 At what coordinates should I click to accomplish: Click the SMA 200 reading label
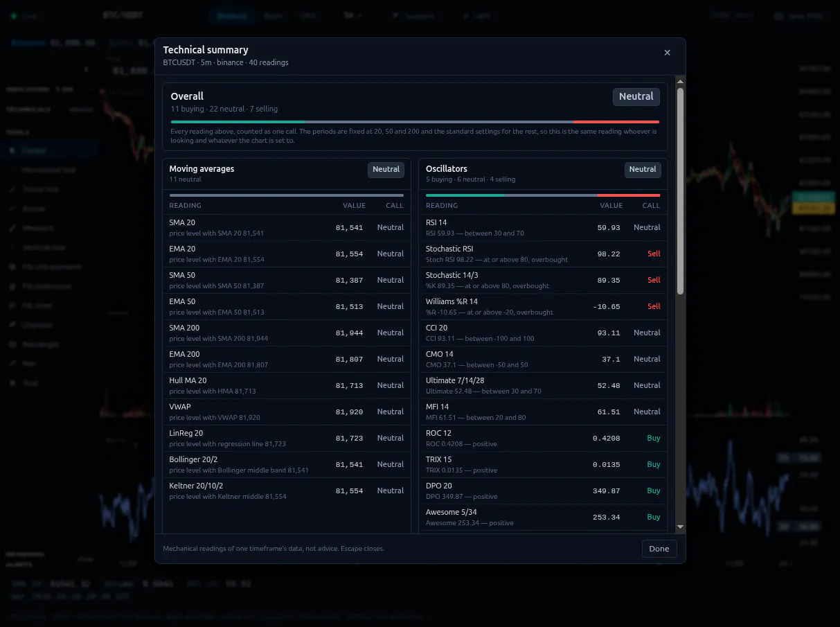(x=184, y=328)
